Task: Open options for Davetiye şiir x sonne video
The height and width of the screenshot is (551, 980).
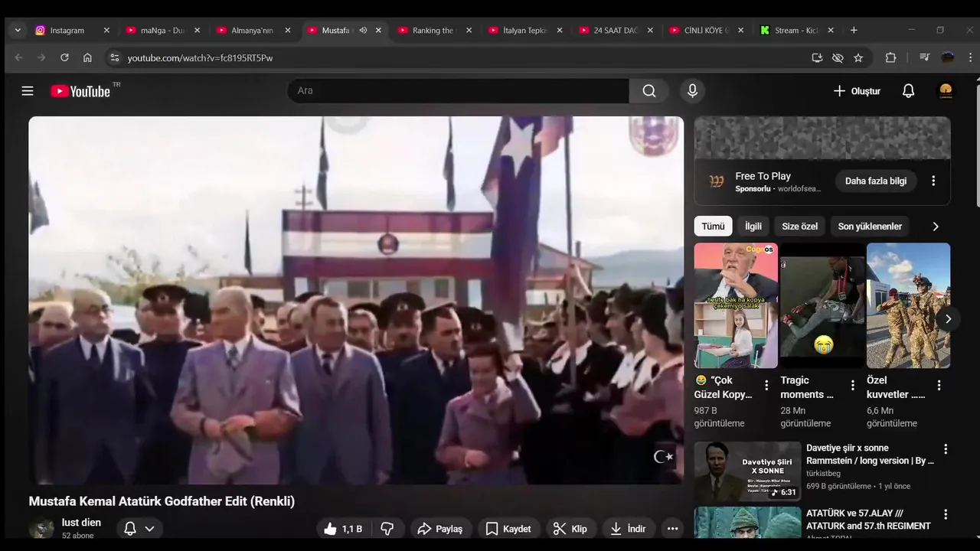Action: pos(946,449)
